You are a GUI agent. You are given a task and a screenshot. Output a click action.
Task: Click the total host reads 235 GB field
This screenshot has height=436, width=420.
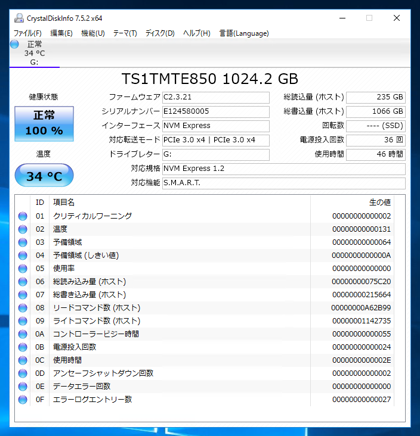pyautogui.click(x=376, y=97)
